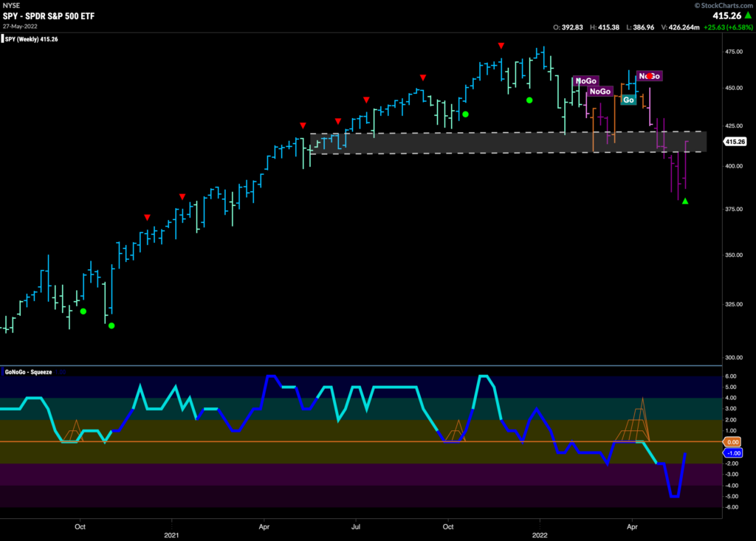
Task: Click the SPY (Weekly) 415.26 legend label
Action: click(31, 39)
